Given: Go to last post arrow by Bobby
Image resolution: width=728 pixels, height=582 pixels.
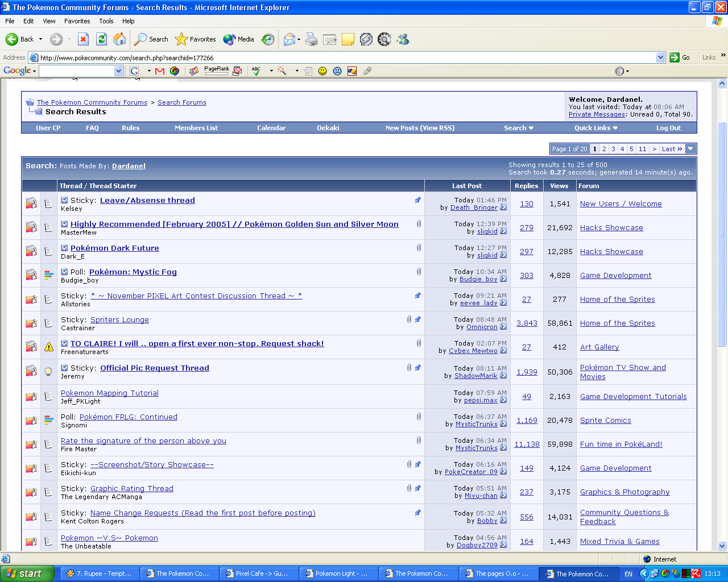Looking at the screenshot, I should coord(503,521).
